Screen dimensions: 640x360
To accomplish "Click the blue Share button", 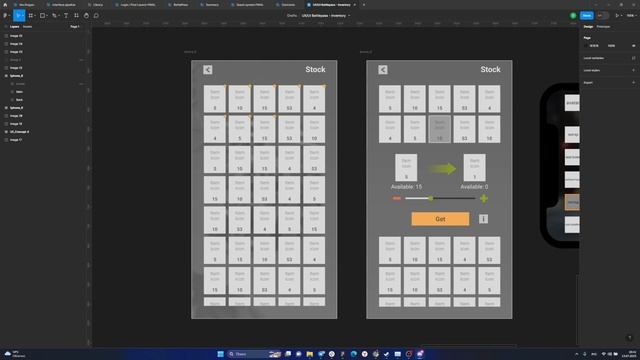I will click(x=587, y=16).
